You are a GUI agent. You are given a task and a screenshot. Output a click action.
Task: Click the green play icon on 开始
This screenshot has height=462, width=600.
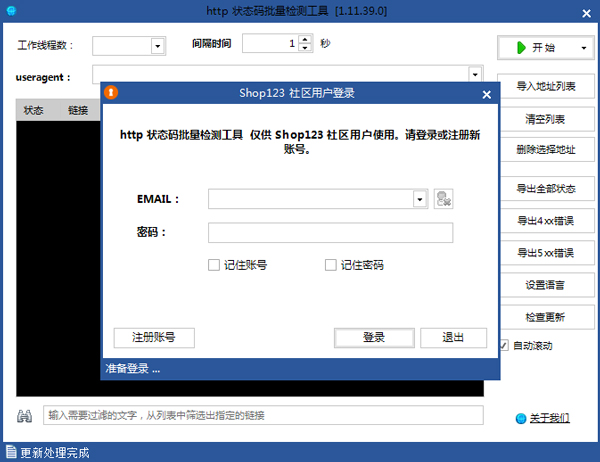pyautogui.click(x=521, y=48)
